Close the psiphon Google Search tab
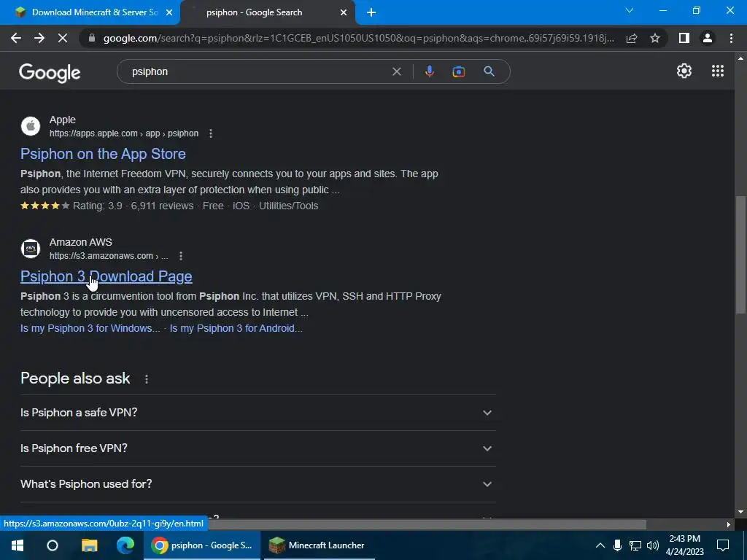This screenshot has height=560, width=747. (344, 12)
